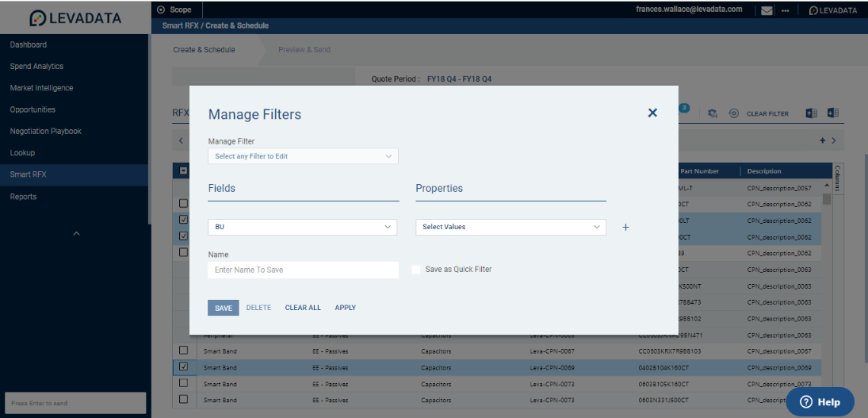Click the table scroll-up arrow
The width and height of the screenshot is (868, 418).
(x=827, y=184)
